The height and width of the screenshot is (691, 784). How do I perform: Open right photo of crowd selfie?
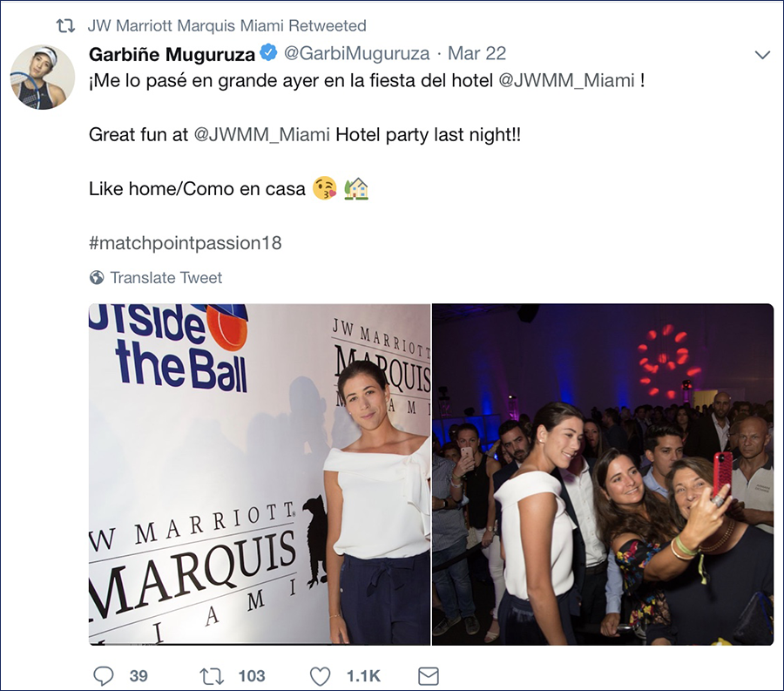click(603, 474)
